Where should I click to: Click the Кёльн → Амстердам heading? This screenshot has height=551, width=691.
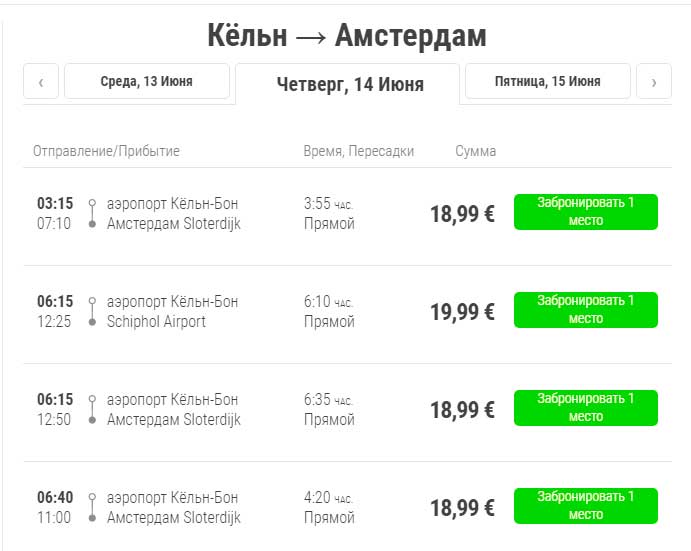[x=346, y=36]
